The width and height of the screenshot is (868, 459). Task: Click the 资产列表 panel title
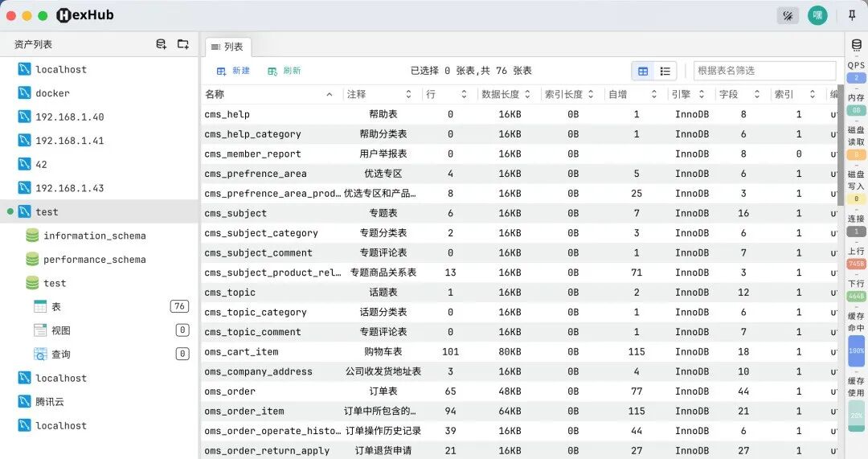tap(33, 44)
